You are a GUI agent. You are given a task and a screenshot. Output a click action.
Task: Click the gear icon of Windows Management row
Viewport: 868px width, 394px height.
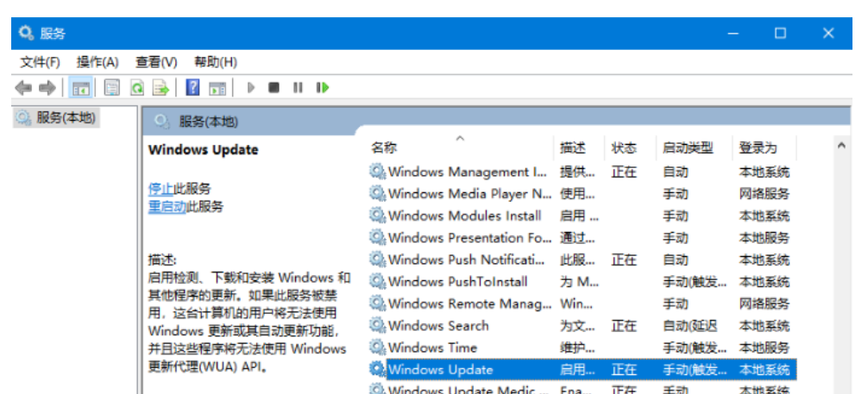point(378,172)
